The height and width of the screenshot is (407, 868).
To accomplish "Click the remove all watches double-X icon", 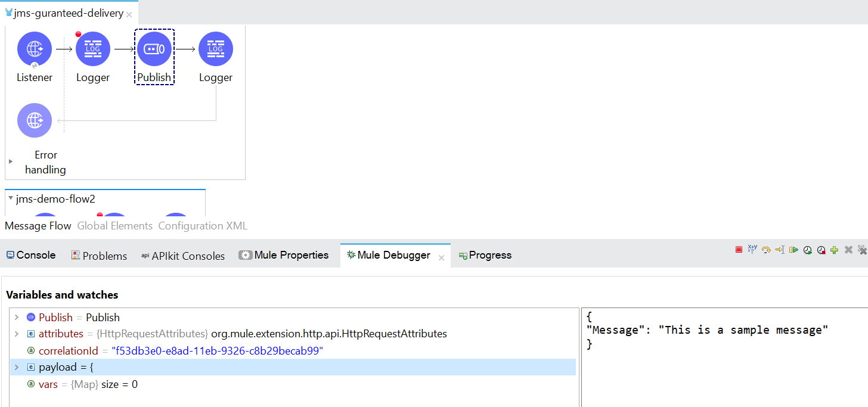I will (x=862, y=250).
